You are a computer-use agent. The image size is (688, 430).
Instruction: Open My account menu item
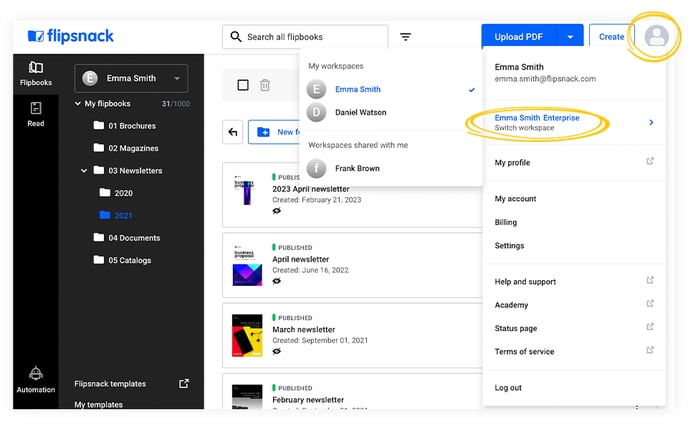[515, 199]
